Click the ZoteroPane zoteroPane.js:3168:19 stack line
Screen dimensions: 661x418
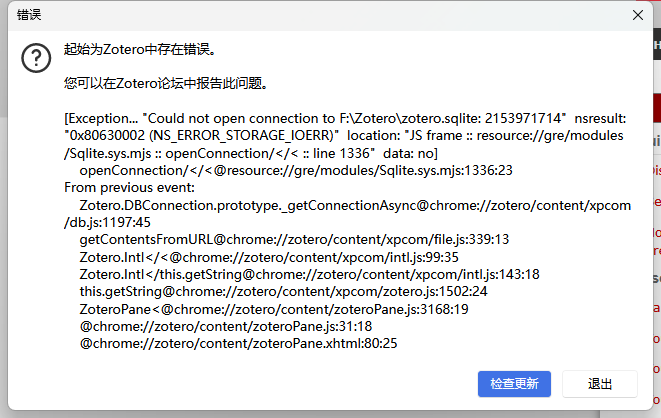pyautogui.click(x=274, y=309)
